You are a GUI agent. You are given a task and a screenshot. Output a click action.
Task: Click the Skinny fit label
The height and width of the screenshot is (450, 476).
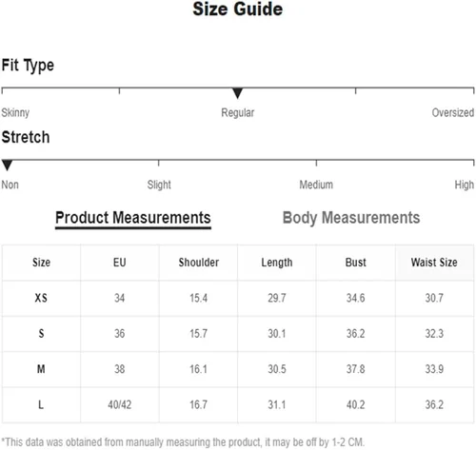[x=15, y=113]
